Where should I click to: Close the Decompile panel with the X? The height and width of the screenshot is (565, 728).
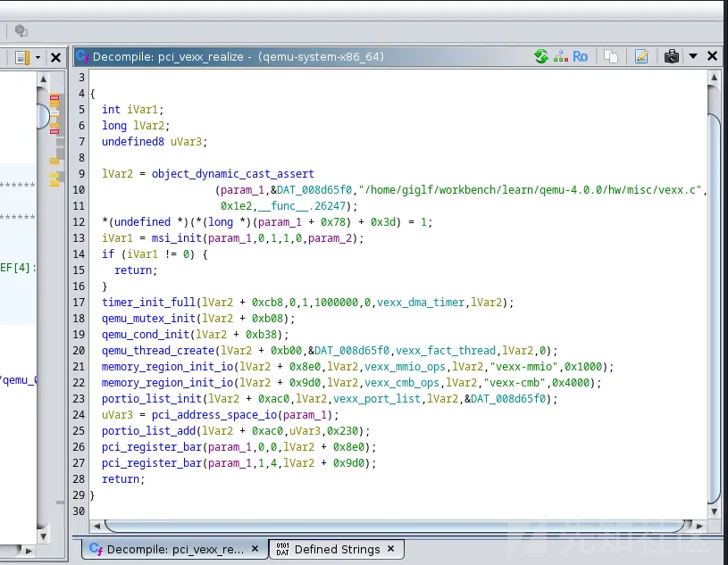click(x=712, y=56)
